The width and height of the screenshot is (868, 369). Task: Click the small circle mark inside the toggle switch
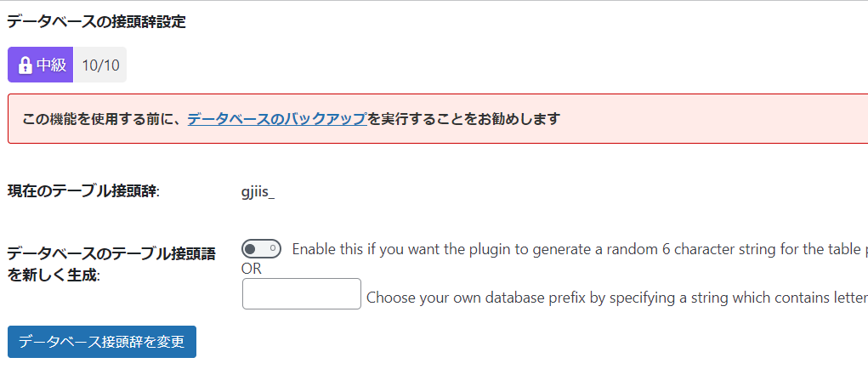tap(273, 249)
